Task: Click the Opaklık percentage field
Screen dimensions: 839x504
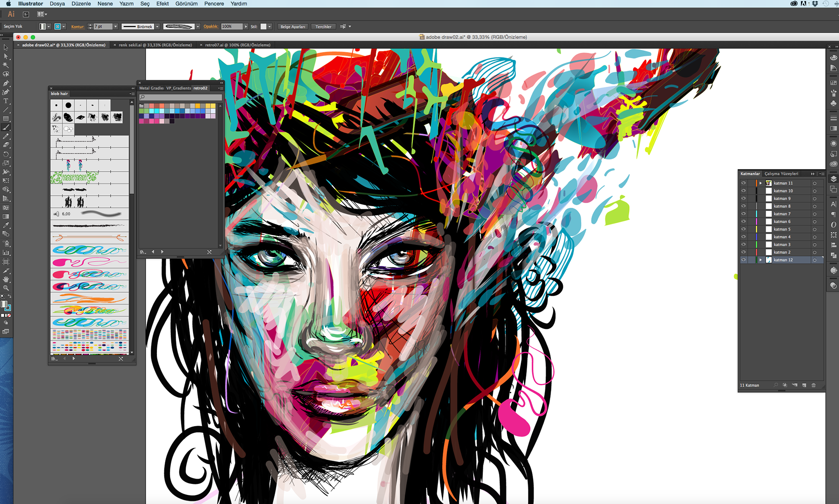Action: 231,27
